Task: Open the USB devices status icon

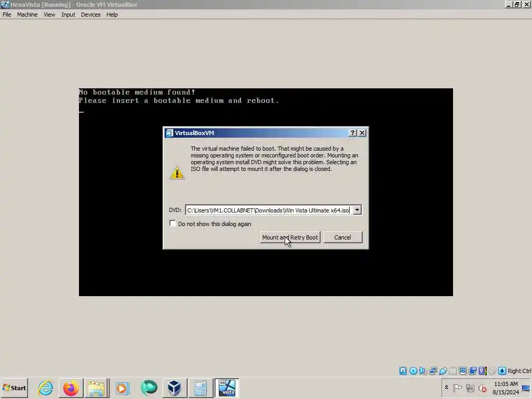Action: 443,371
